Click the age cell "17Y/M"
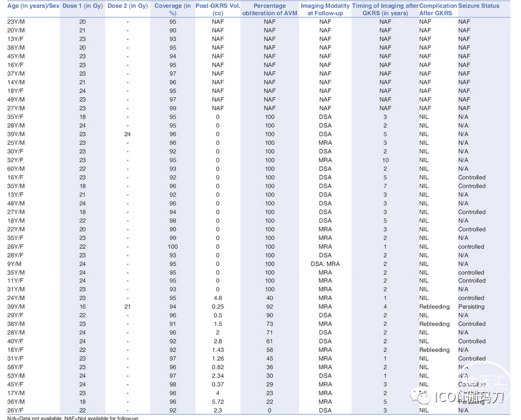The image size is (521, 420). tap(16, 393)
